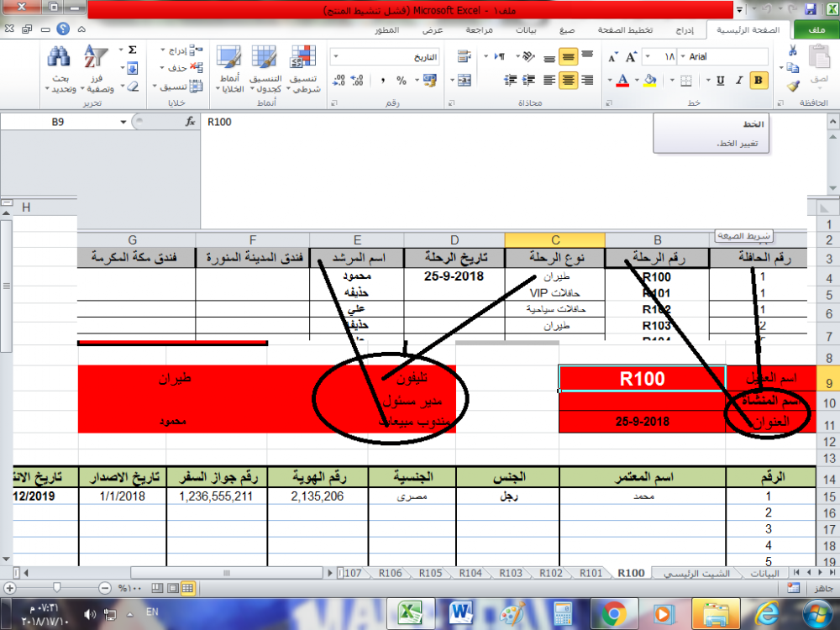Click the decrease indent icon

coord(528,81)
